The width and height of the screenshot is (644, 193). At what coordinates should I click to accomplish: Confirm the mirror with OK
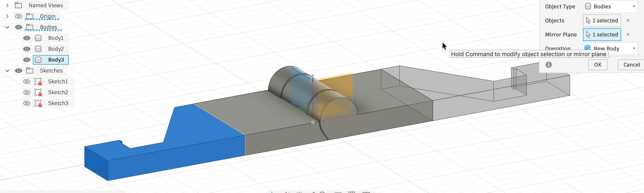click(x=597, y=65)
